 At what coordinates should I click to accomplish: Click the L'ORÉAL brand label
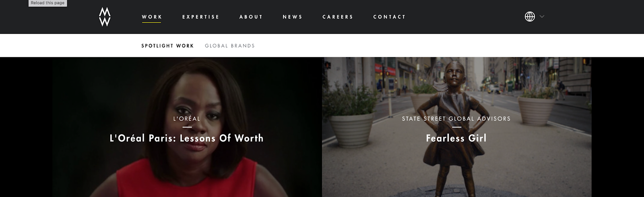point(187,118)
